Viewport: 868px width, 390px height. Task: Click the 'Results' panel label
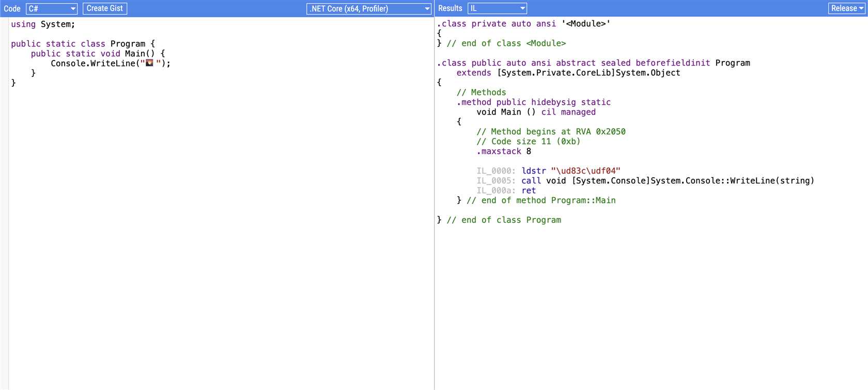pos(450,9)
